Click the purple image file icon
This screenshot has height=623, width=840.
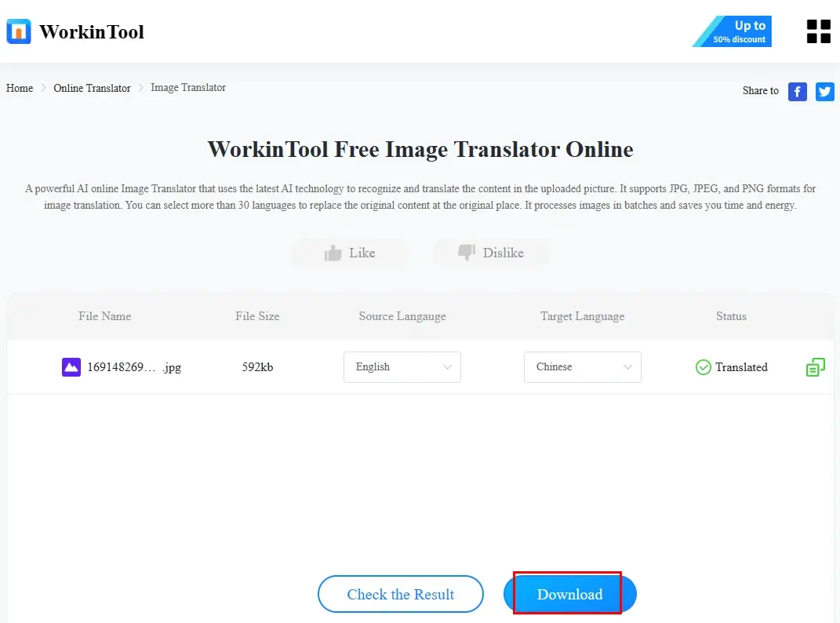tap(71, 366)
